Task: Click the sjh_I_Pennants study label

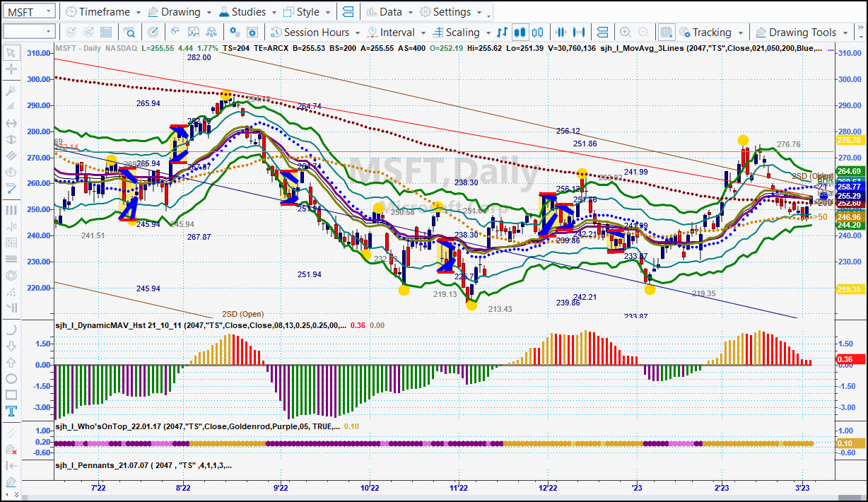Action: [x=143, y=466]
